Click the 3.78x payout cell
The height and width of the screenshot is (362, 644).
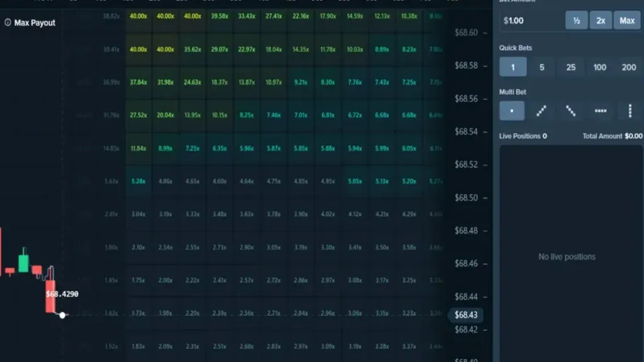tap(274, 214)
